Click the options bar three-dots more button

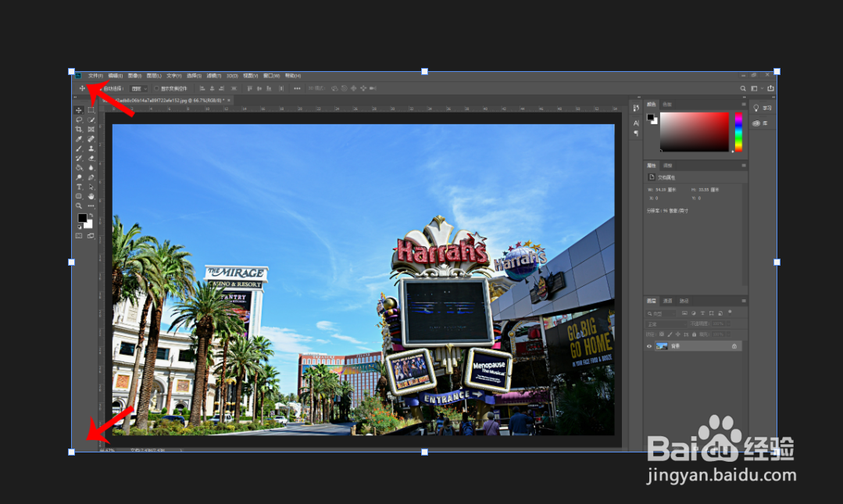coord(297,89)
